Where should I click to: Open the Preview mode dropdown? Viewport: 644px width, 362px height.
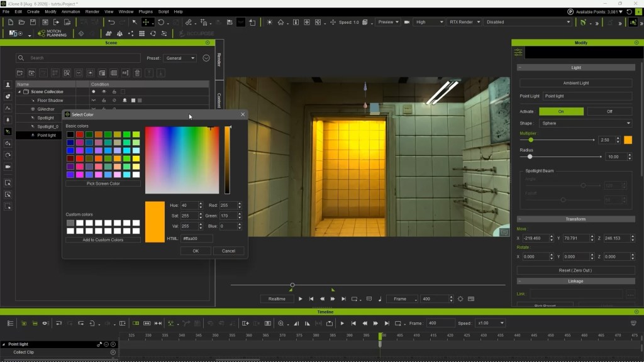[x=389, y=22]
